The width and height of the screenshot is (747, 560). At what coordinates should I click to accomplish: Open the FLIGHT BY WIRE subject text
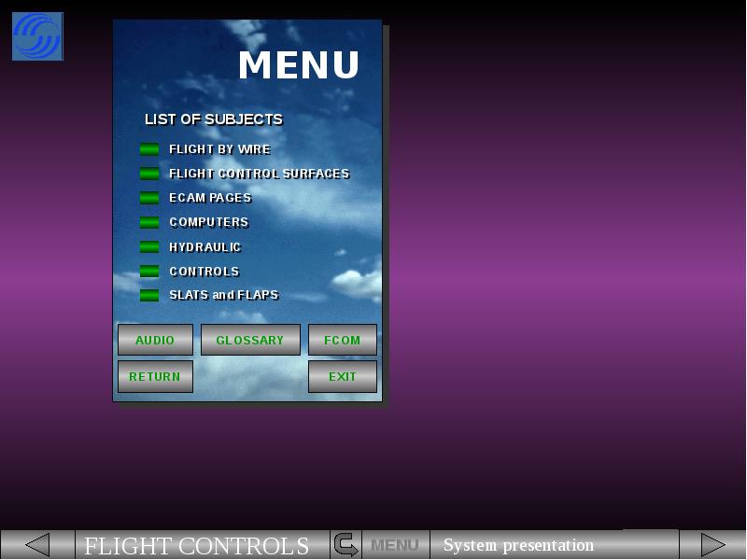click(x=219, y=149)
